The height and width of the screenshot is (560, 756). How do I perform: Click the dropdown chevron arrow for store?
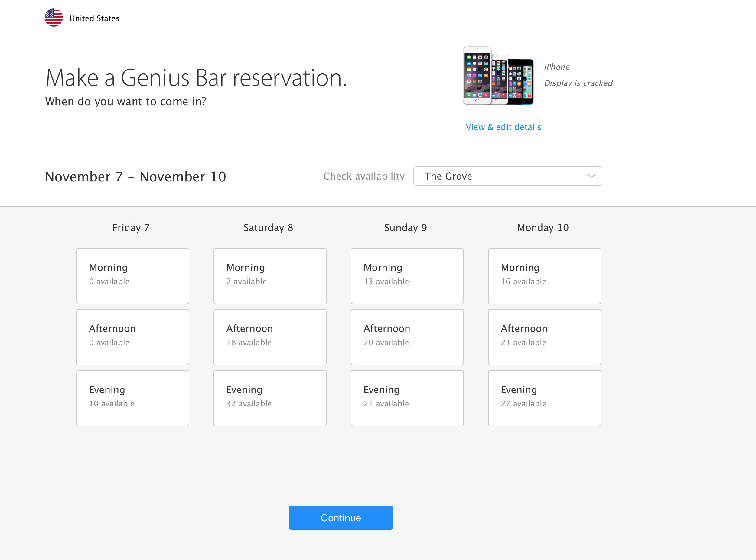tap(591, 176)
